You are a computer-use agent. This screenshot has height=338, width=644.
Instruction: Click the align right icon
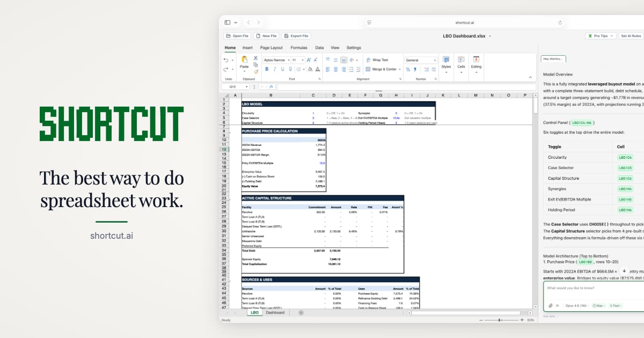(x=343, y=69)
